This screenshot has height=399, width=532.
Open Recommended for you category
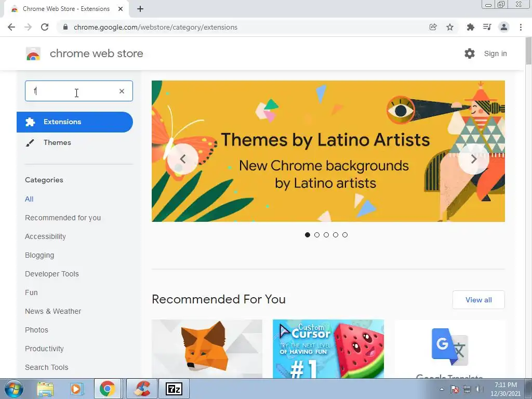click(x=63, y=218)
